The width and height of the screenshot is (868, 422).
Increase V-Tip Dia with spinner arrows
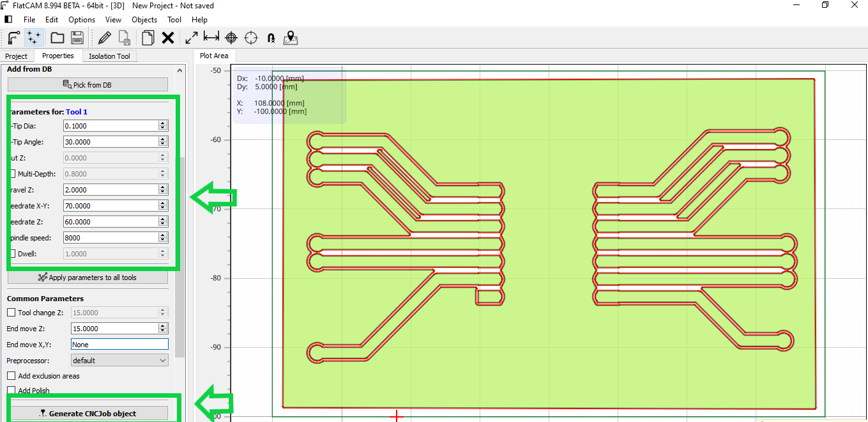pyautogui.click(x=163, y=126)
